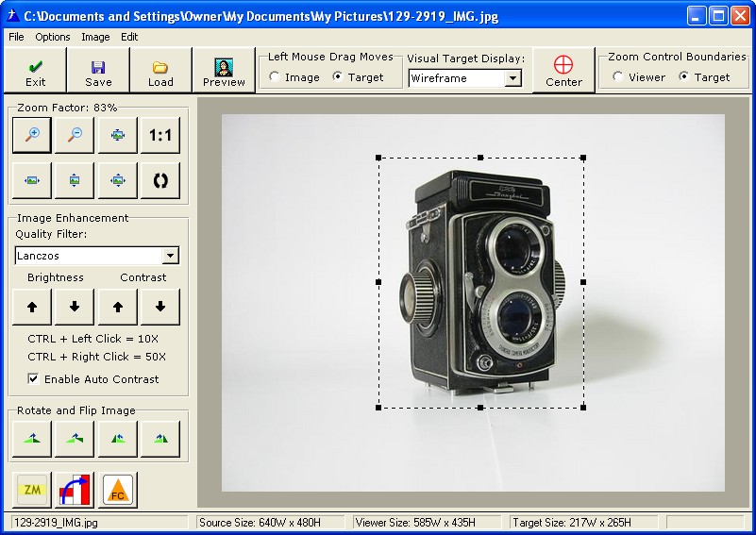The width and height of the screenshot is (756, 535).
Task: Zoom out with the minus magnifier button
Action: tap(75, 135)
